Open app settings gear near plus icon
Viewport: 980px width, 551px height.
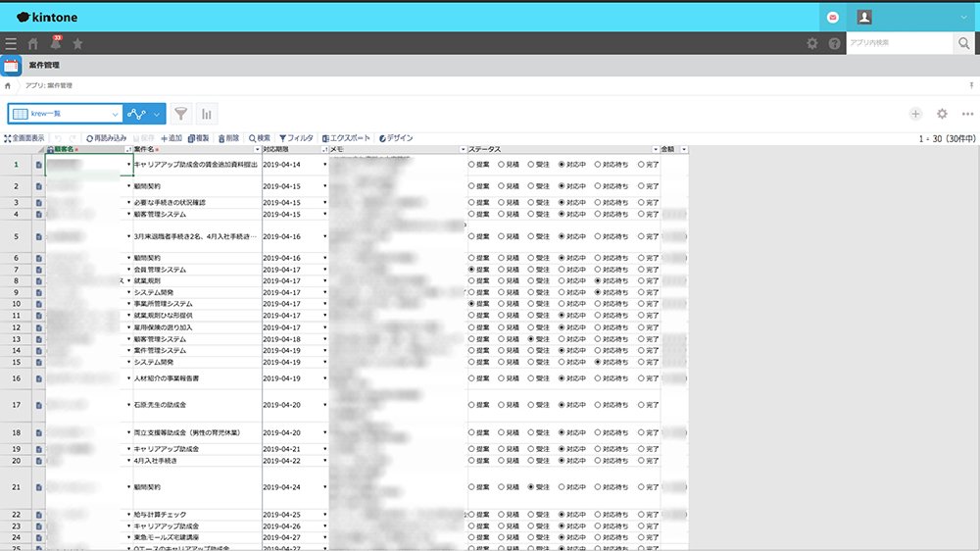(942, 114)
